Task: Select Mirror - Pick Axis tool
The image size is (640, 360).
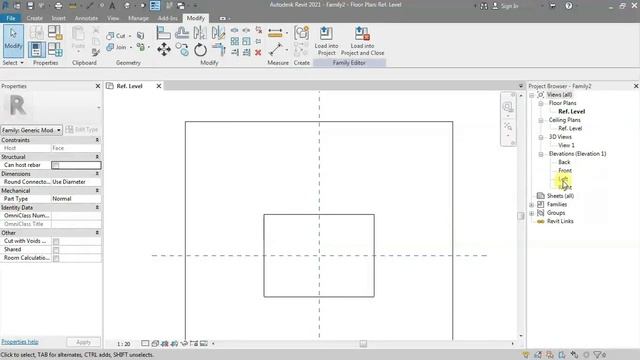Action: [200, 33]
